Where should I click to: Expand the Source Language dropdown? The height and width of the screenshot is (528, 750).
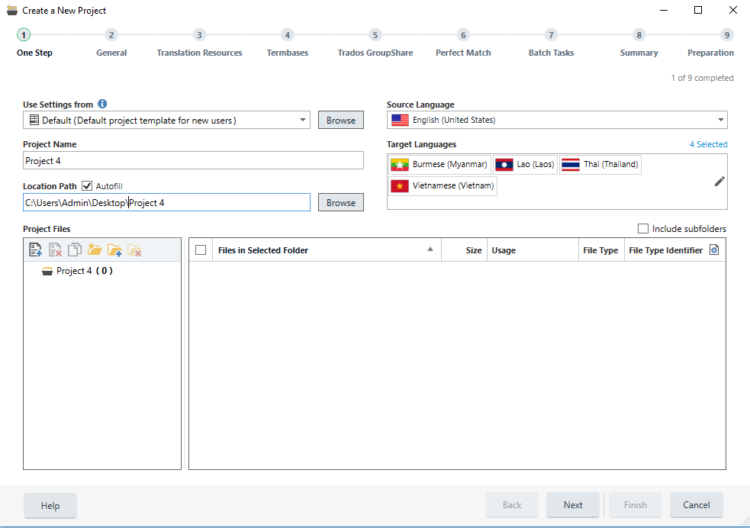(x=718, y=120)
